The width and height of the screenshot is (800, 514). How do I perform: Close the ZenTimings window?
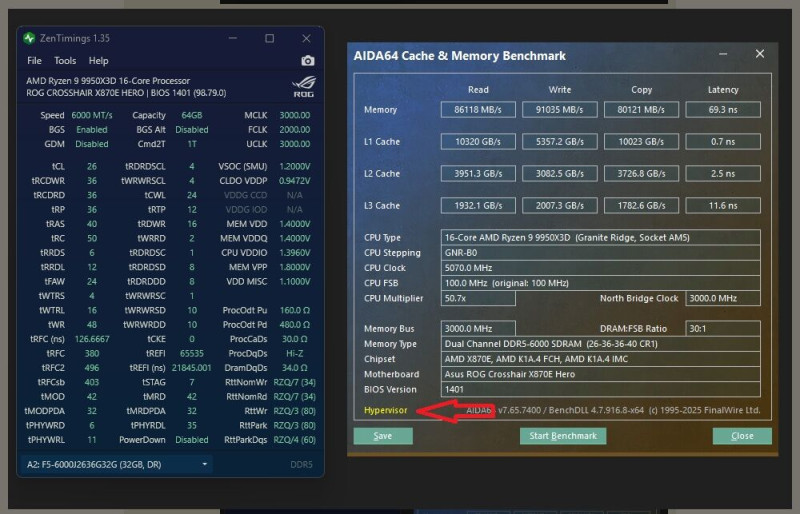click(x=306, y=38)
